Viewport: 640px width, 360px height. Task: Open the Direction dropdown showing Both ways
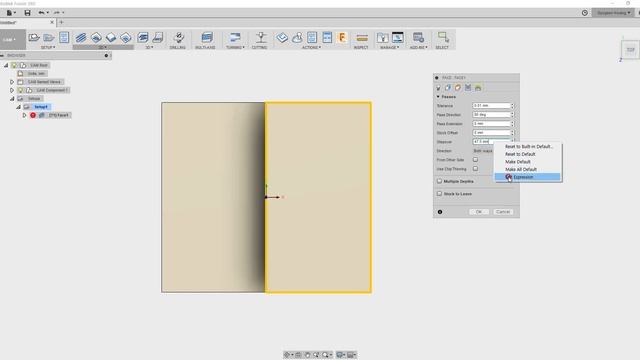click(x=483, y=151)
